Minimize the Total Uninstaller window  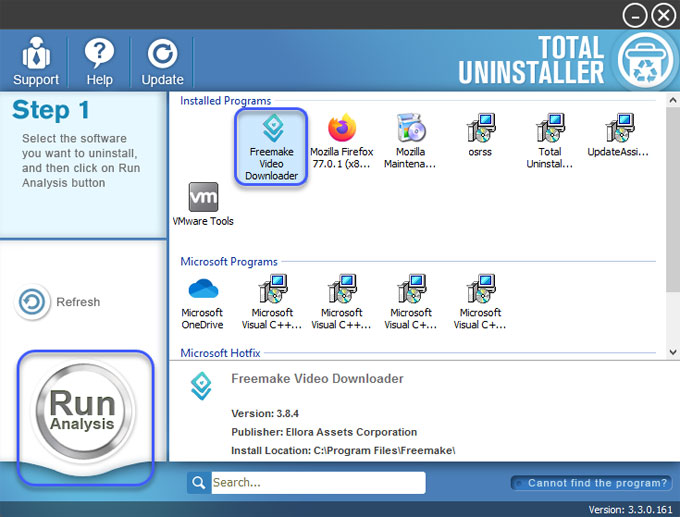(635, 16)
